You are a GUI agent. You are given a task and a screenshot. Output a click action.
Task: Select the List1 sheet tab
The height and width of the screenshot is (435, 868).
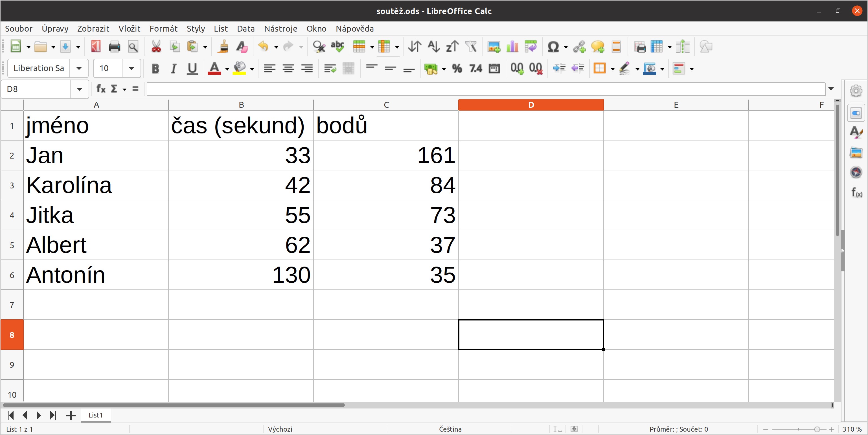[96, 415]
